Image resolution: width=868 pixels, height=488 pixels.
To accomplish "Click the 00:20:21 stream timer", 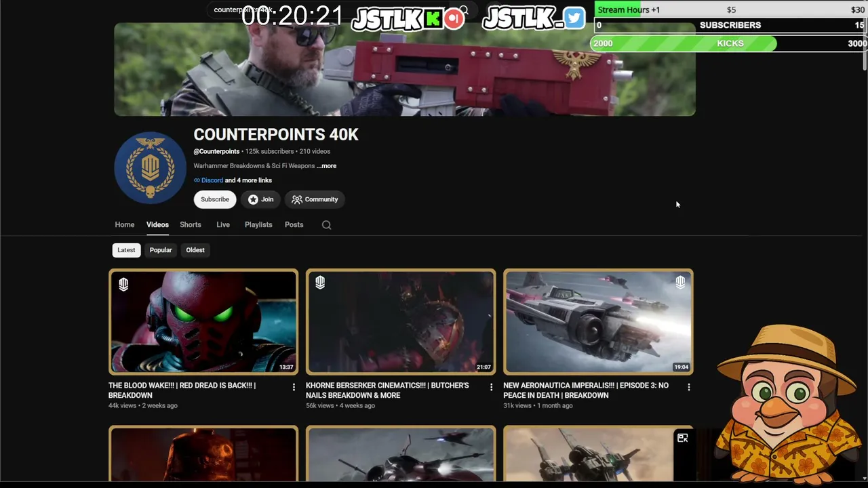I will (x=292, y=16).
